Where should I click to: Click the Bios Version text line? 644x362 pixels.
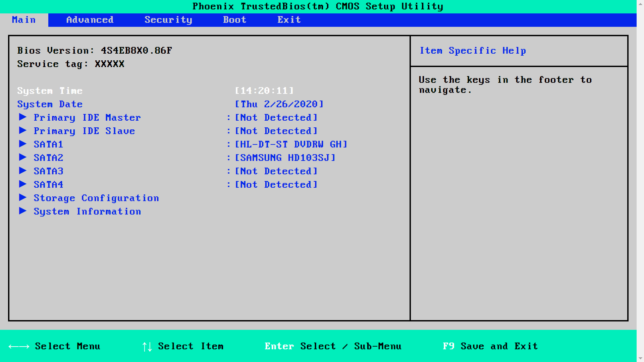pos(95,51)
